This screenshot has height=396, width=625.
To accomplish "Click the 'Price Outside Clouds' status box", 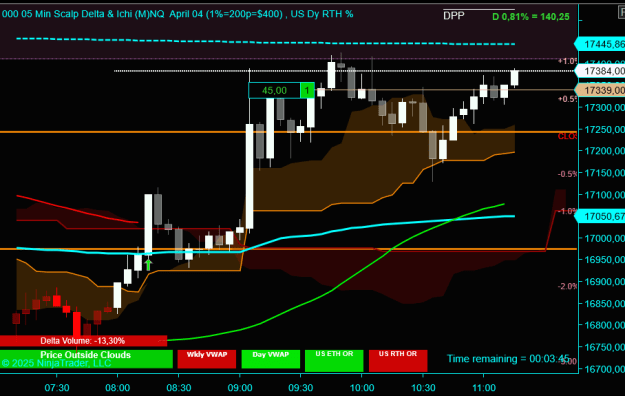I will point(86,359).
